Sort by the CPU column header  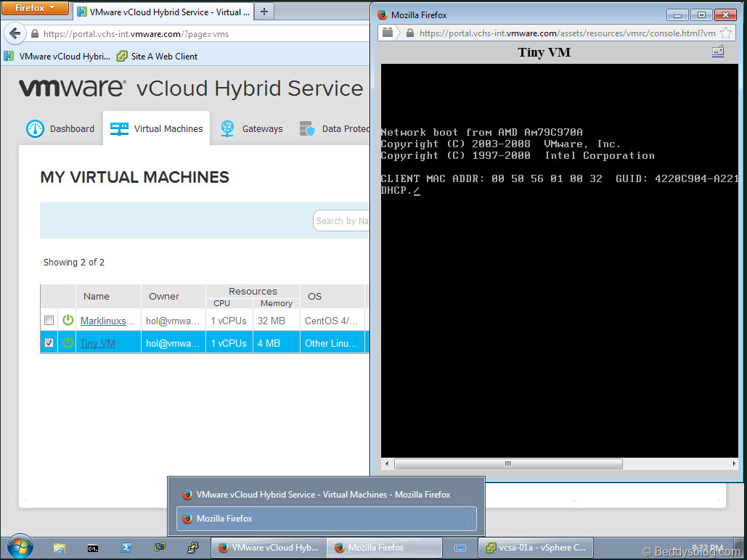pyautogui.click(x=221, y=303)
